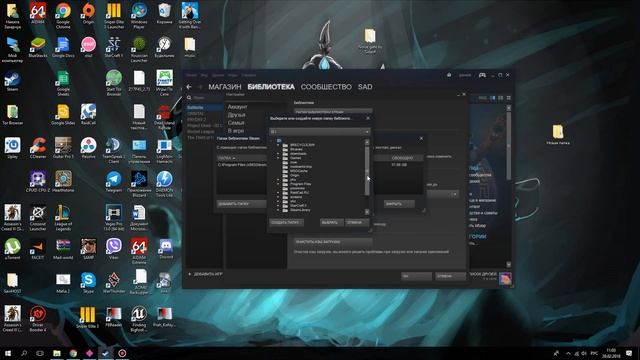Open taskbar search magnifier
The width and height of the screenshot is (640, 360).
point(24,353)
